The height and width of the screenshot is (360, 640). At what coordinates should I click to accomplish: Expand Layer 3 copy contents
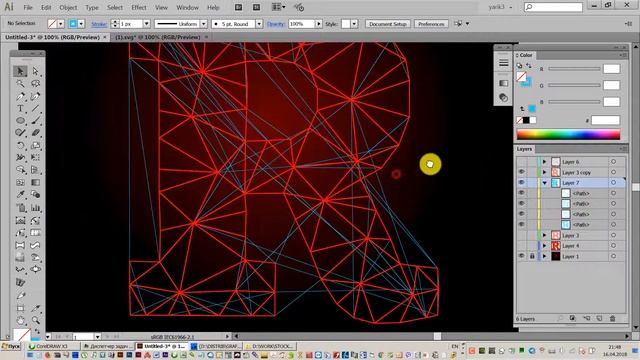pyautogui.click(x=544, y=172)
